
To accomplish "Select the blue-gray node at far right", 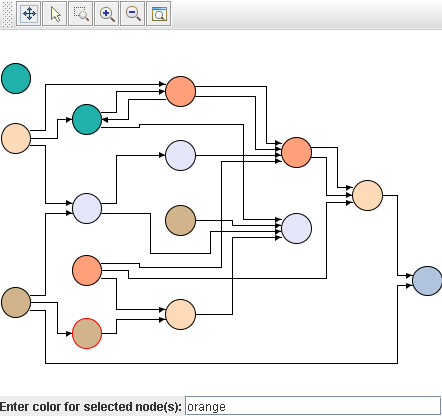I will pyautogui.click(x=427, y=281).
